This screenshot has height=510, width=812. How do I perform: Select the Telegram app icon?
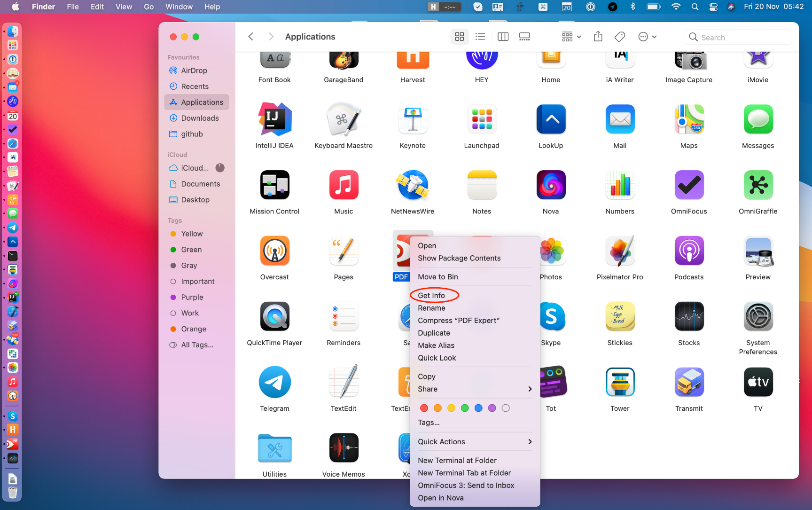point(274,382)
